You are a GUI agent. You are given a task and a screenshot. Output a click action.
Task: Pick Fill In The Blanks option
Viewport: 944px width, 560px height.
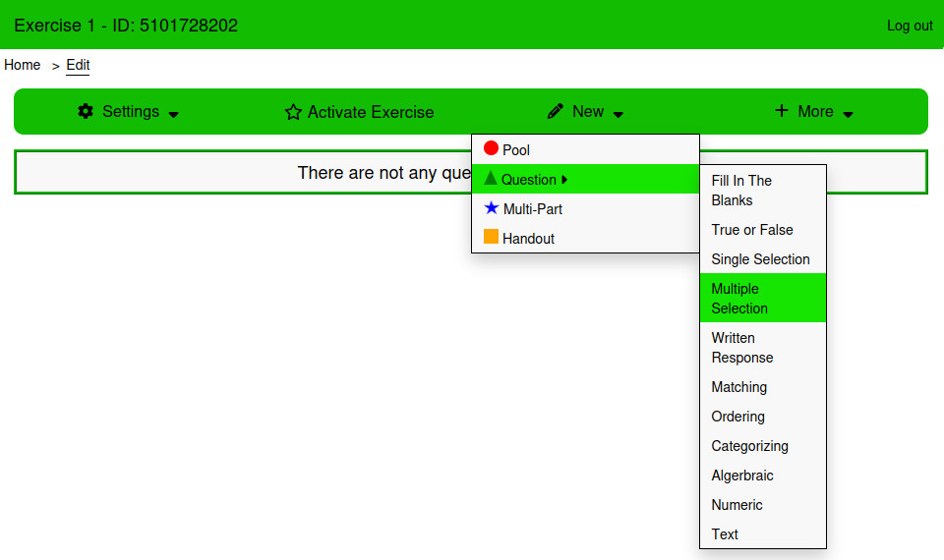[756, 190]
